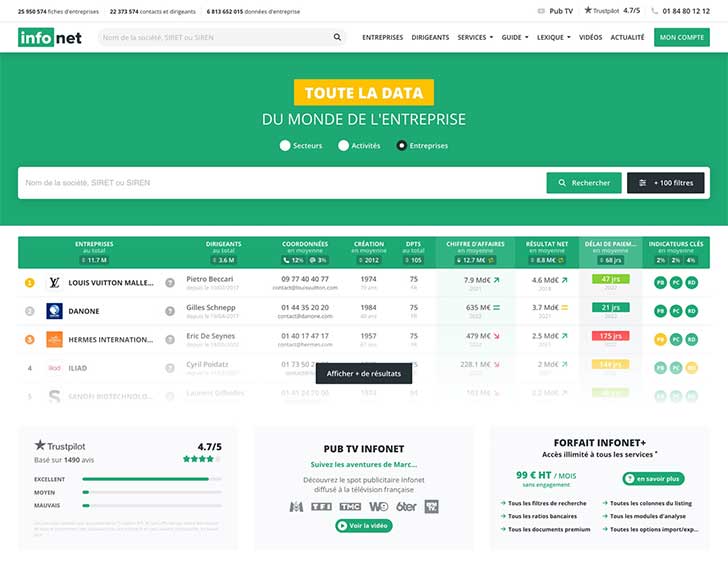Open Pub TV camera icon link
The width and height of the screenshot is (728, 569).
(x=541, y=11)
